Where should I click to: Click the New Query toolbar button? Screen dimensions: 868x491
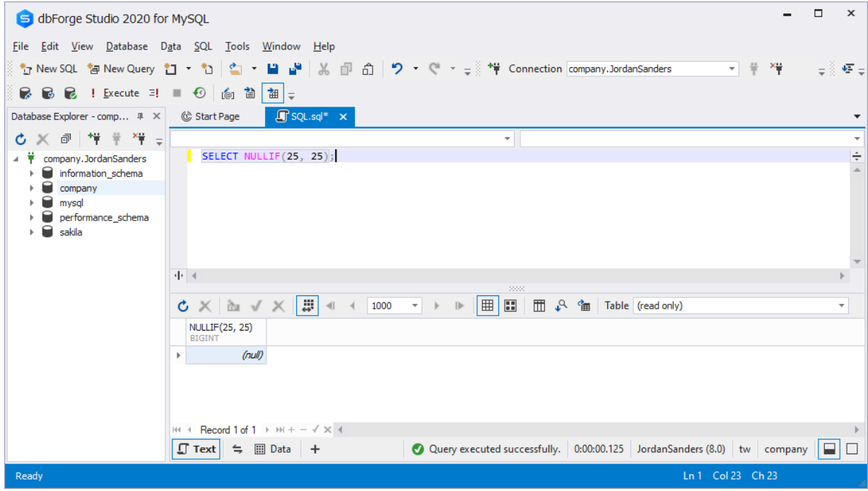[121, 69]
